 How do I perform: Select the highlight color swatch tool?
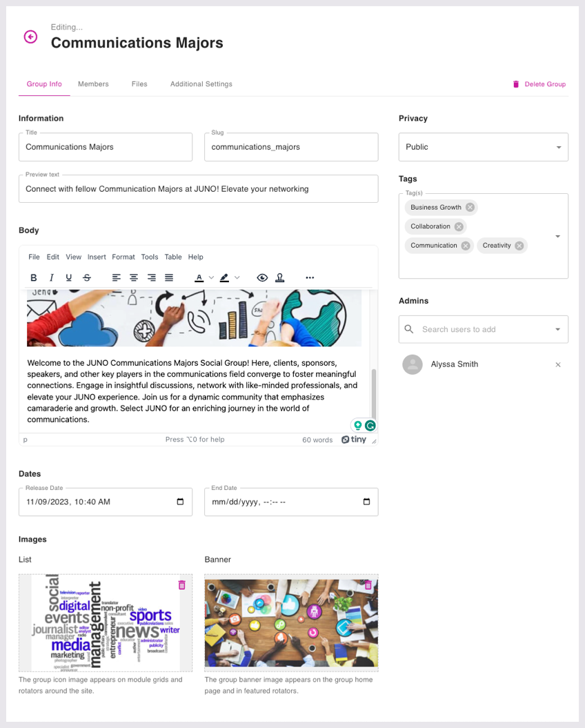(x=224, y=277)
